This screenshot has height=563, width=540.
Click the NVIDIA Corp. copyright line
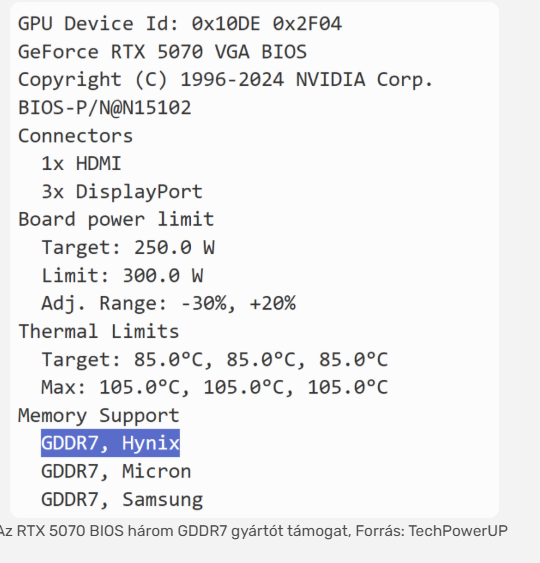[225, 80]
